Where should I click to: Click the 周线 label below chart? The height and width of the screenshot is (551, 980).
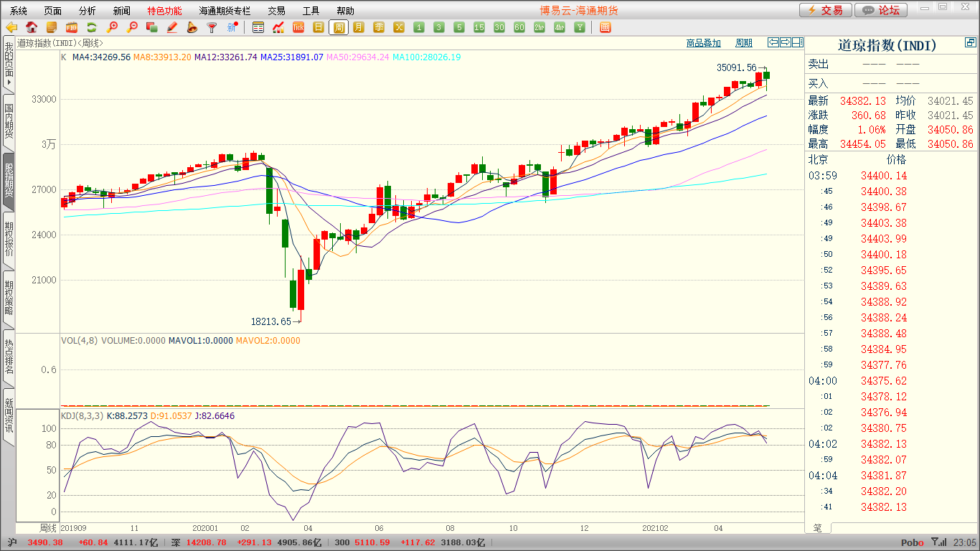click(x=47, y=527)
